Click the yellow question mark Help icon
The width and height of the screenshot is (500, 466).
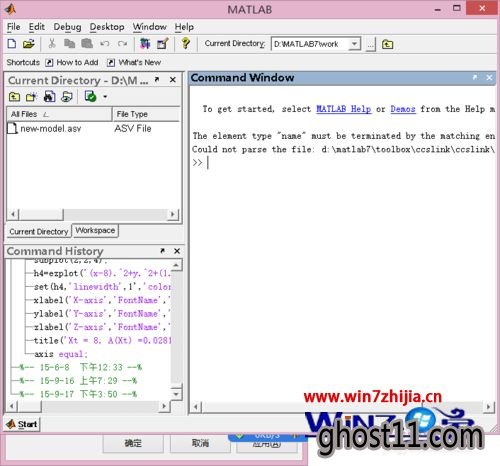click(186, 43)
